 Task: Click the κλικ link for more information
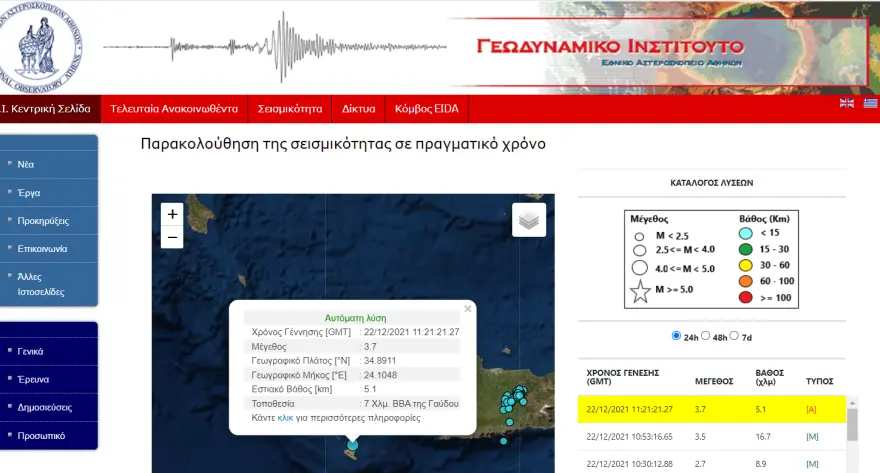click(x=285, y=417)
